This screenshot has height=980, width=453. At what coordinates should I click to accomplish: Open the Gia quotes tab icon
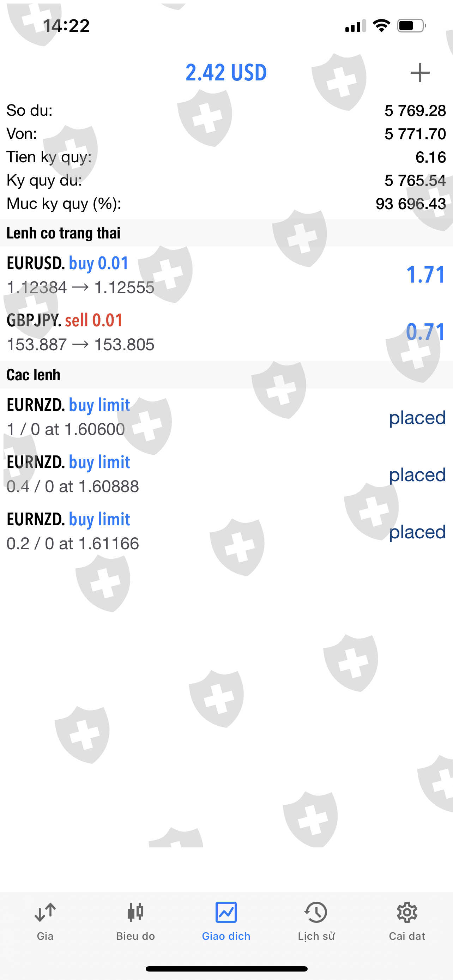[x=45, y=912]
